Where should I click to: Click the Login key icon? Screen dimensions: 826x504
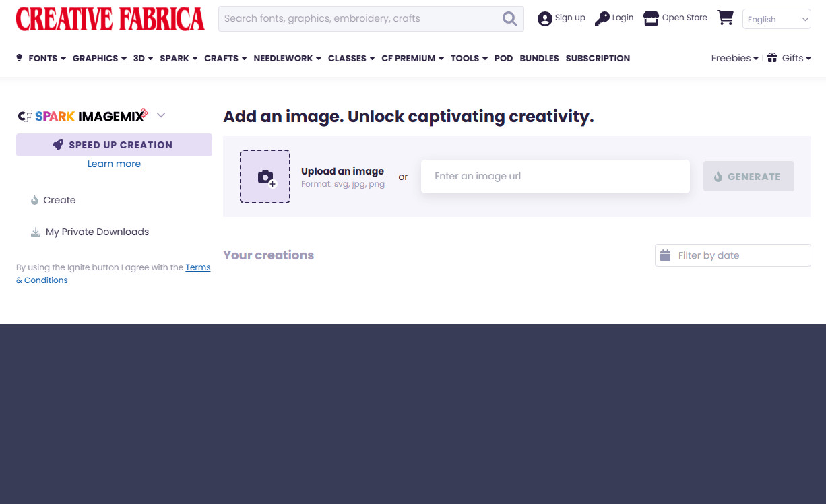pyautogui.click(x=602, y=19)
